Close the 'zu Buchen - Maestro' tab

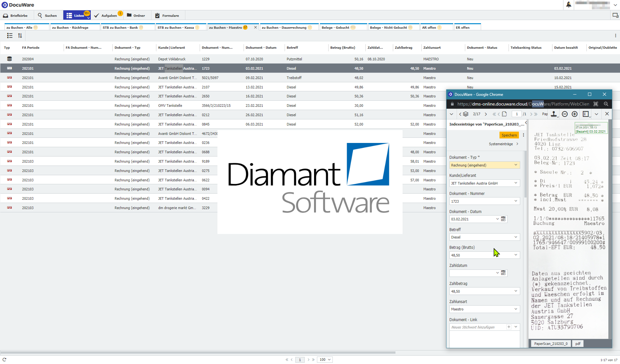[256, 27]
